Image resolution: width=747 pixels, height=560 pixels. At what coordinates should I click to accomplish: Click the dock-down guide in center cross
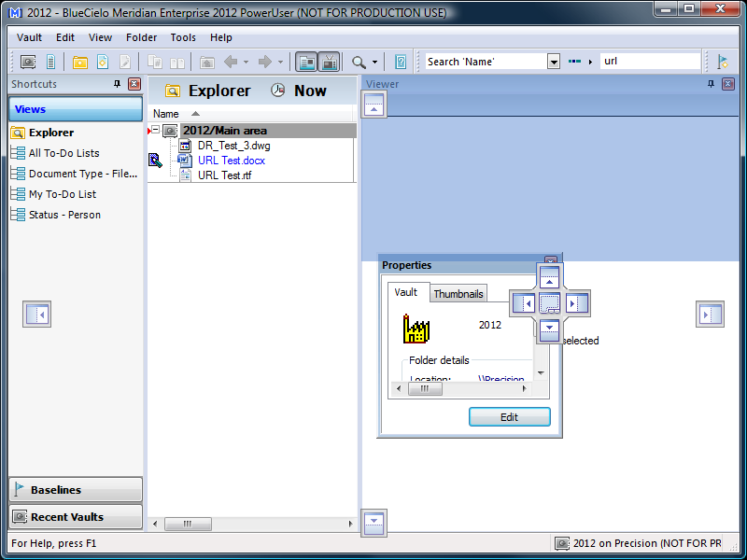click(x=549, y=330)
